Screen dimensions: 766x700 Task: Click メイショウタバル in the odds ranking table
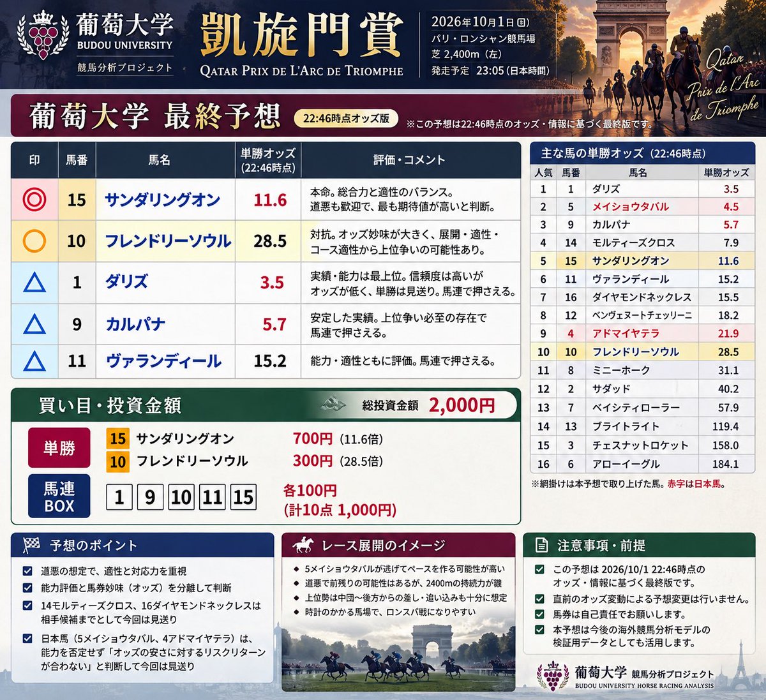tap(630, 207)
